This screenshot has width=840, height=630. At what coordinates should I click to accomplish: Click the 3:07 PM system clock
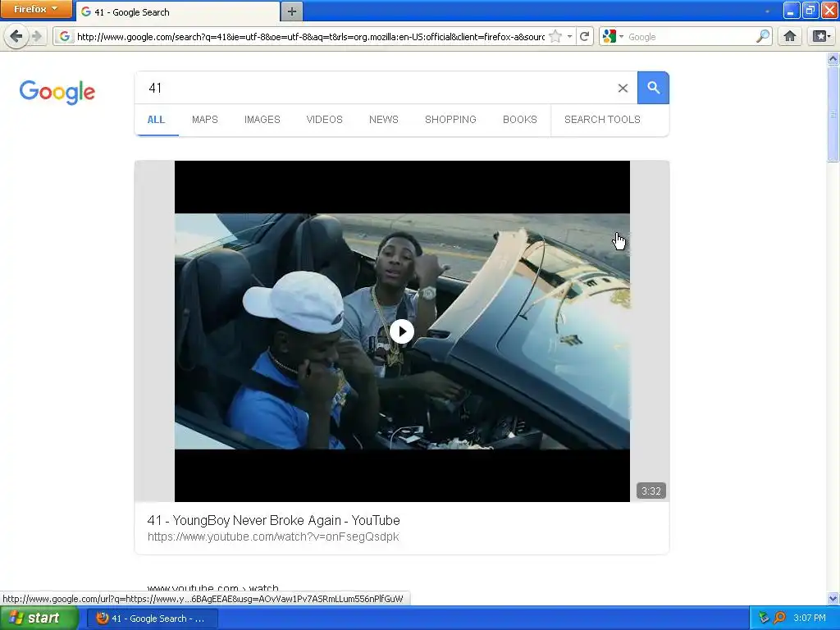[810, 619]
